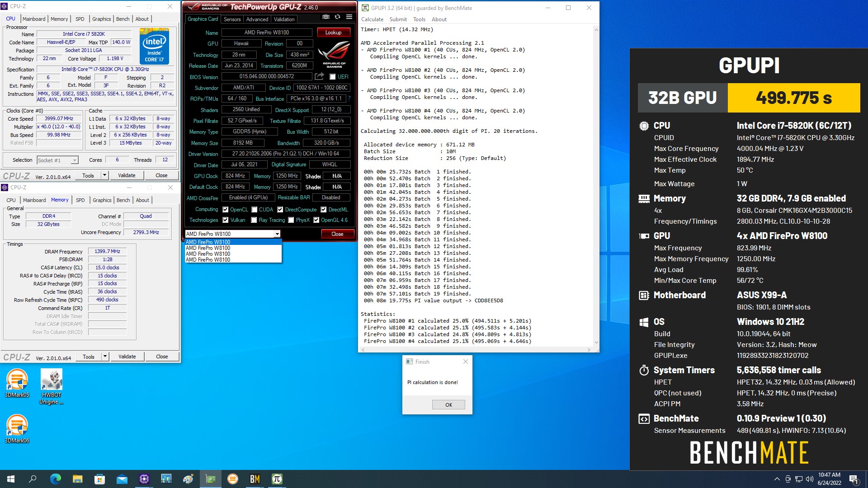Toggle the OpenGL 4.6 checkbox in GPU-Z
Image resolution: width=868 pixels, height=488 pixels.
point(316,220)
